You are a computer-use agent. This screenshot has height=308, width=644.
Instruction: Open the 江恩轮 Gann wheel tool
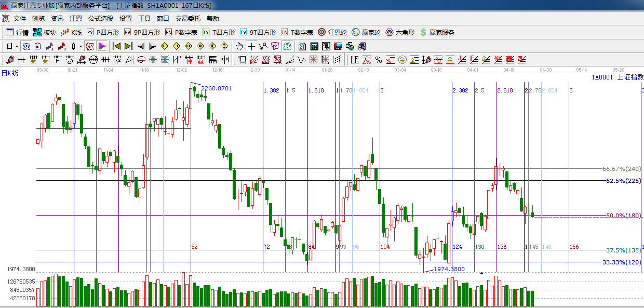pyautogui.click(x=332, y=32)
